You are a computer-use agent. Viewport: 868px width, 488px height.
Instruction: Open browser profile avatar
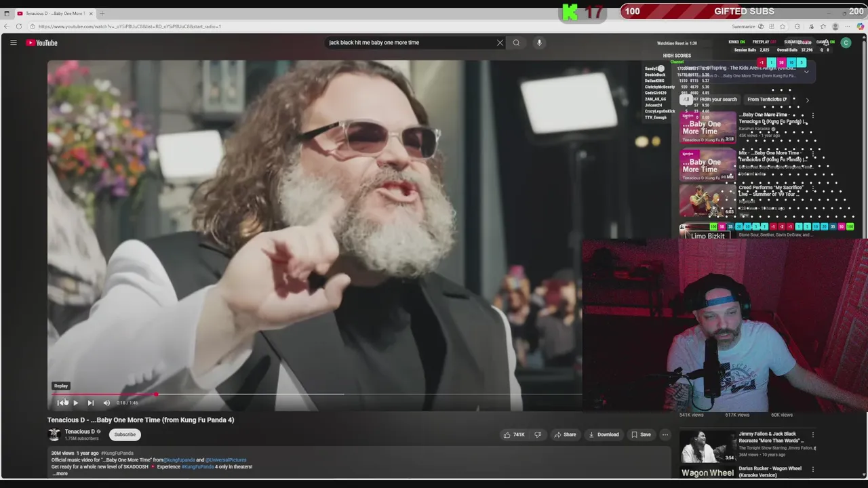[x=835, y=26]
